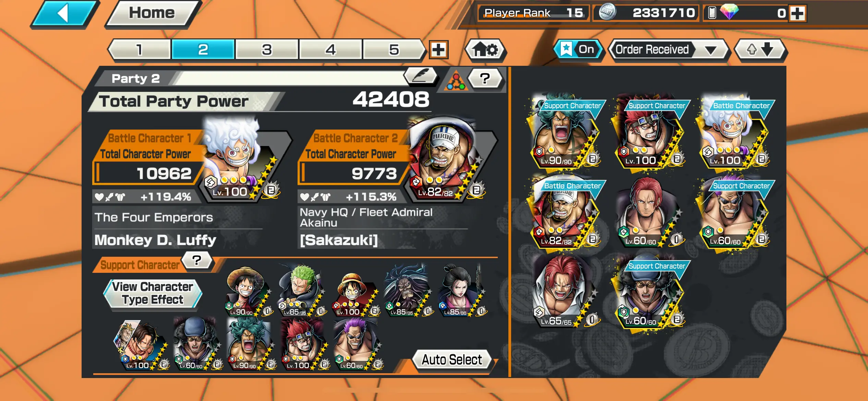This screenshot has height=401, width=868.
Task: Open the Order Received sort dropdown
Action: [x=668, y=50]
